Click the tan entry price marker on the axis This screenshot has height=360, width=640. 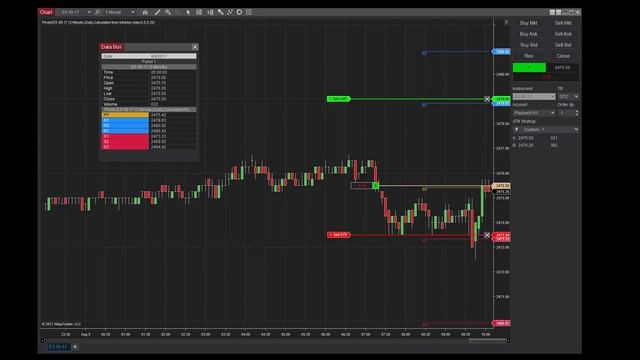click(x=502, y=186)
